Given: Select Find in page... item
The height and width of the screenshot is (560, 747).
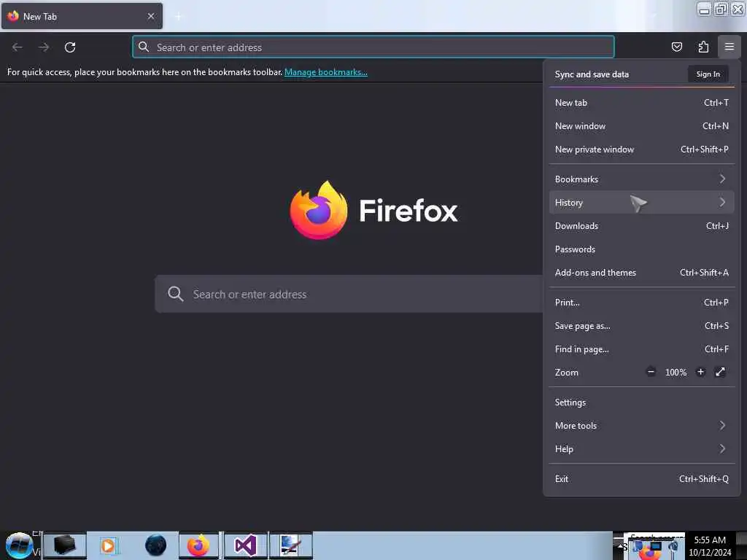Looking at the screenshot, I should coord(642,349).
